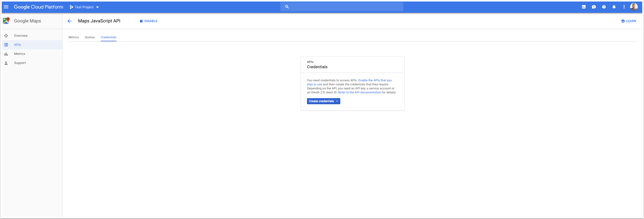
Task: Click the Support person icon
Action: point(6,63)
